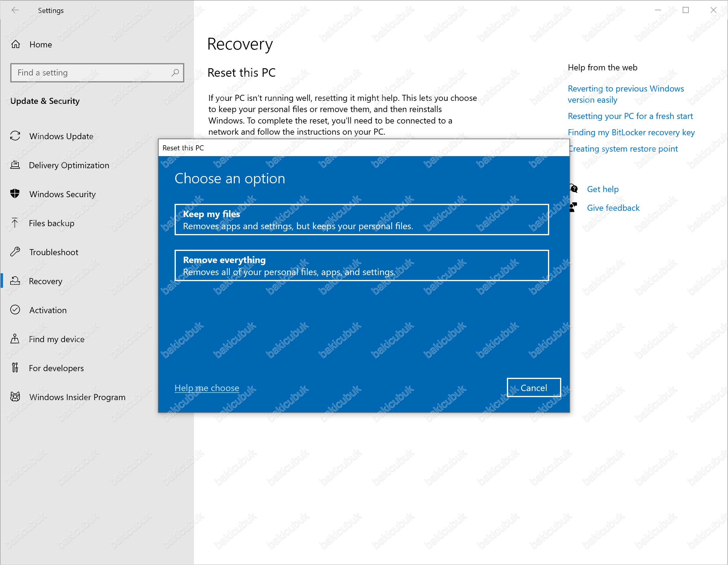The height and width of the screenshot is (565, 728).
Task: Click the Help from the web heading
Action: (x=603, y=68)
